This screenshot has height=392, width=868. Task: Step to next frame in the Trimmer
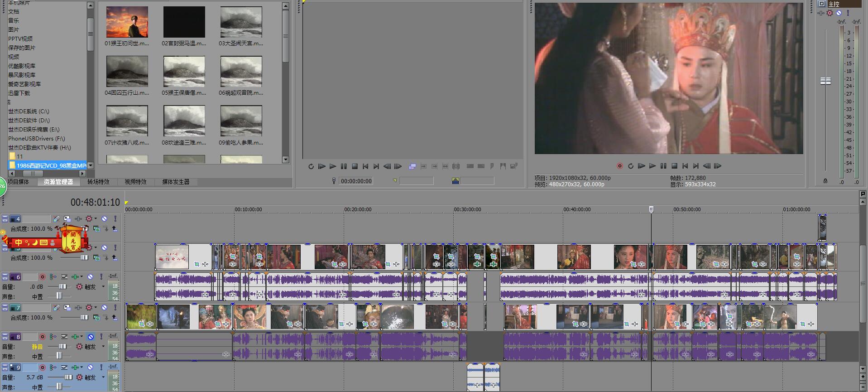coord(398,166)
